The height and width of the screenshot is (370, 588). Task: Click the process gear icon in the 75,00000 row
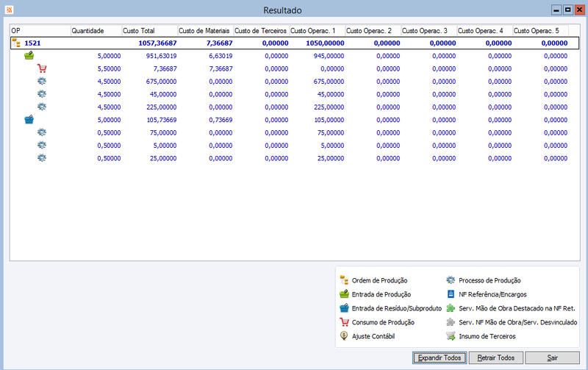point(42,132)
